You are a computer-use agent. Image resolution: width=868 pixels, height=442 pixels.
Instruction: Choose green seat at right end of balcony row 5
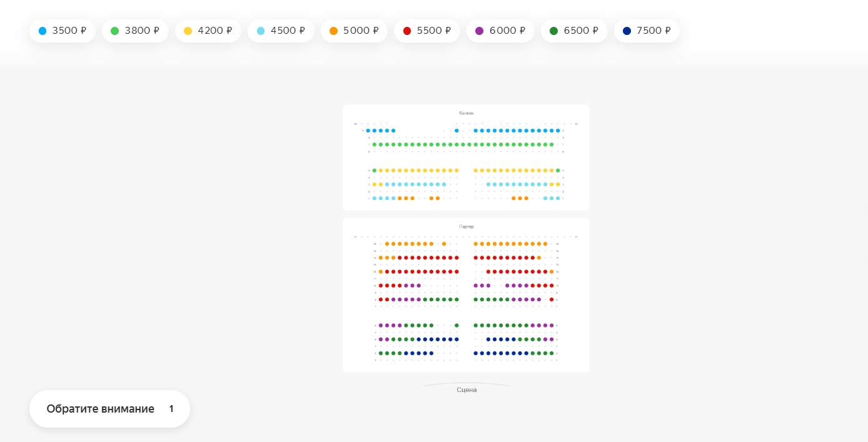[x=558, y=170]
